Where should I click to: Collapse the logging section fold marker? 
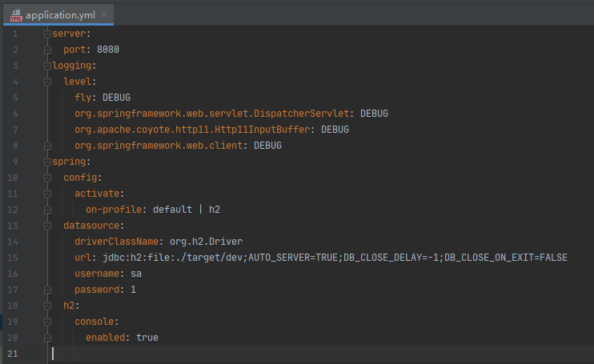(x=48, y=66)
